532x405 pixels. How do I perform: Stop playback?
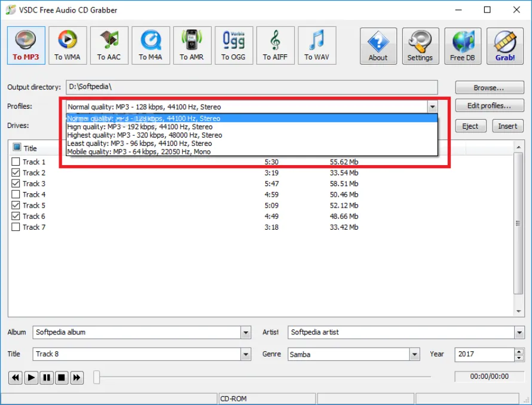click(x=62, y=377)
